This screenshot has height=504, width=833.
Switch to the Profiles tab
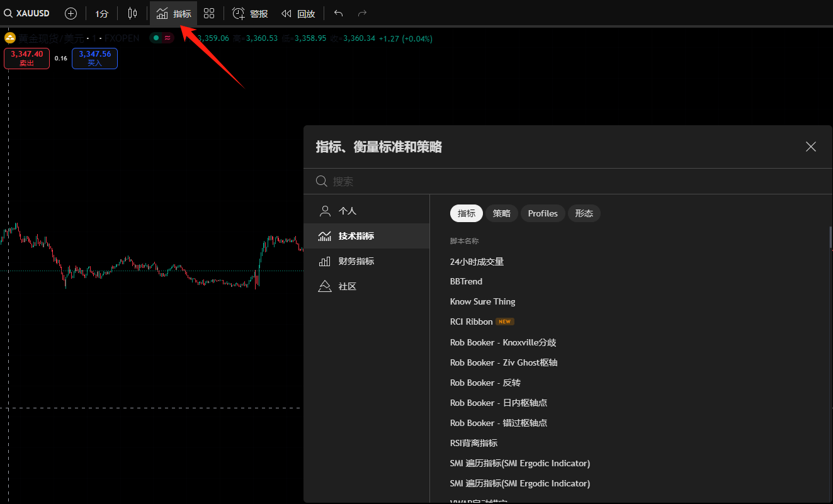click(543, 213)
